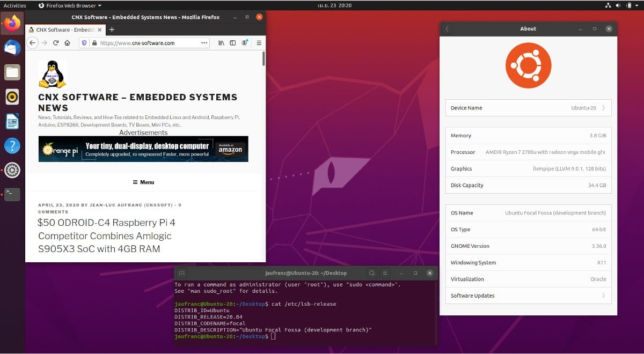Image resolution: width=644 pixels, height=354 pixels.
Task: Click the power icon in system tray
Action: [627, 5]
